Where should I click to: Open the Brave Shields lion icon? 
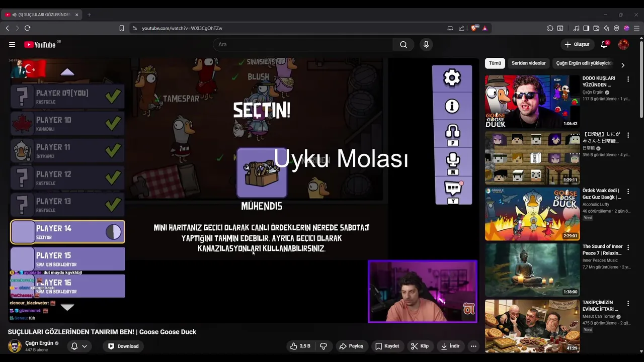point(474,28)
